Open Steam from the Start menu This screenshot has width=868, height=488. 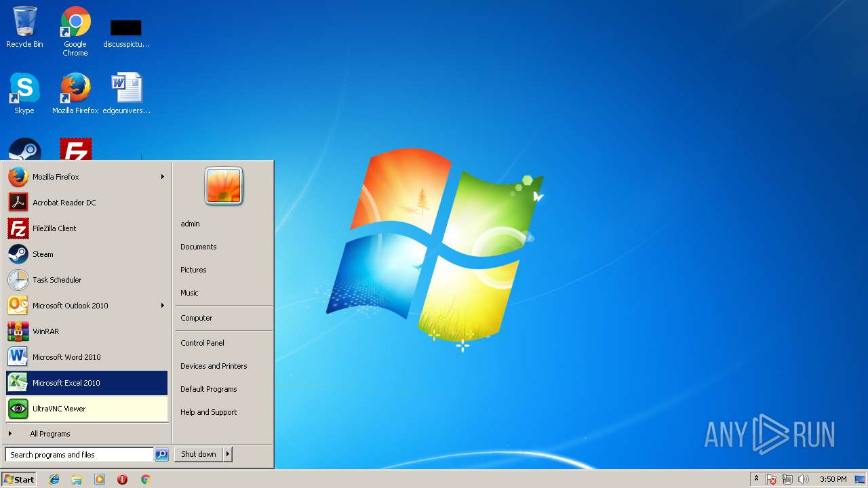pyautogui.click(x=87, y=254)
